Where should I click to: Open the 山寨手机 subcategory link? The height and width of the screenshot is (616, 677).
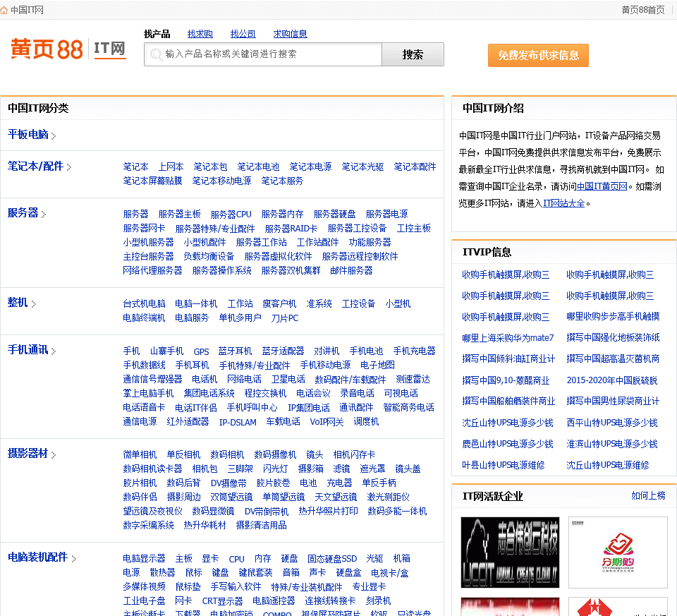tap(166, 351)
